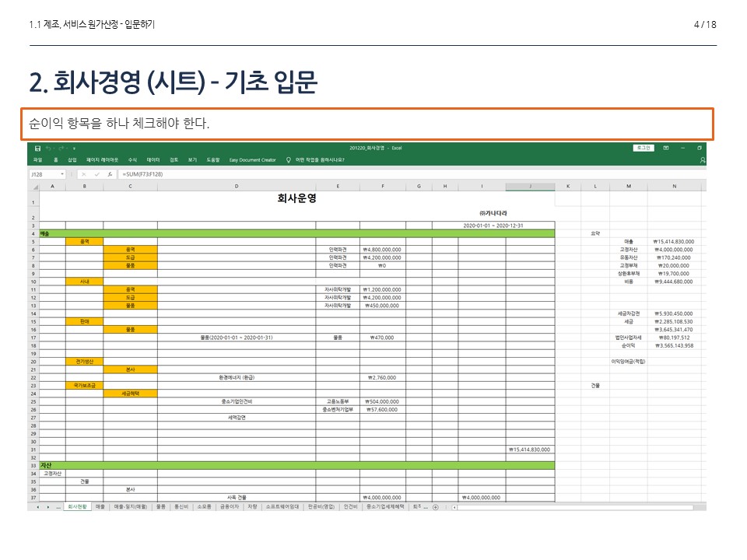Click the formula bar showing =SUM(F73:F128)
The image size is (747, 560).
[x=411, y=174]
